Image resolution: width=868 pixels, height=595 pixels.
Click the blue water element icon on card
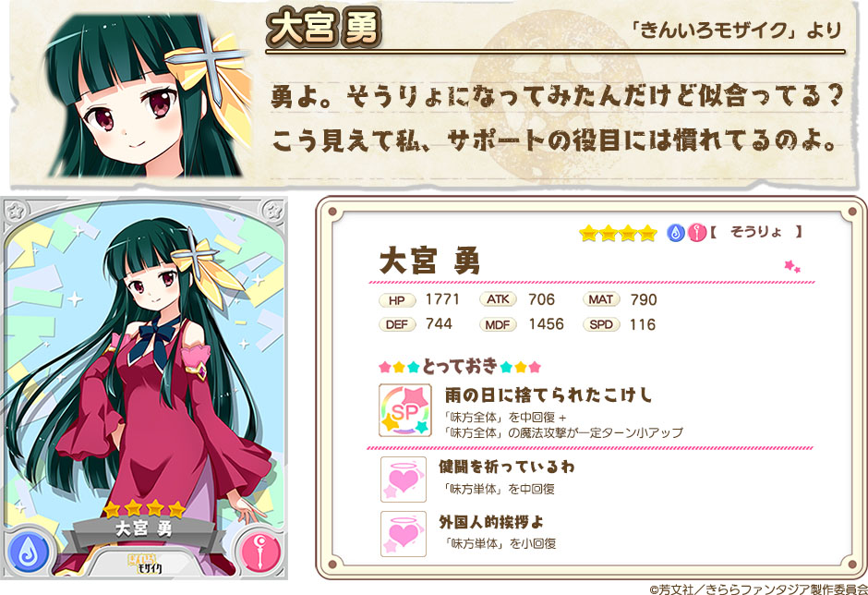(27, 552)
